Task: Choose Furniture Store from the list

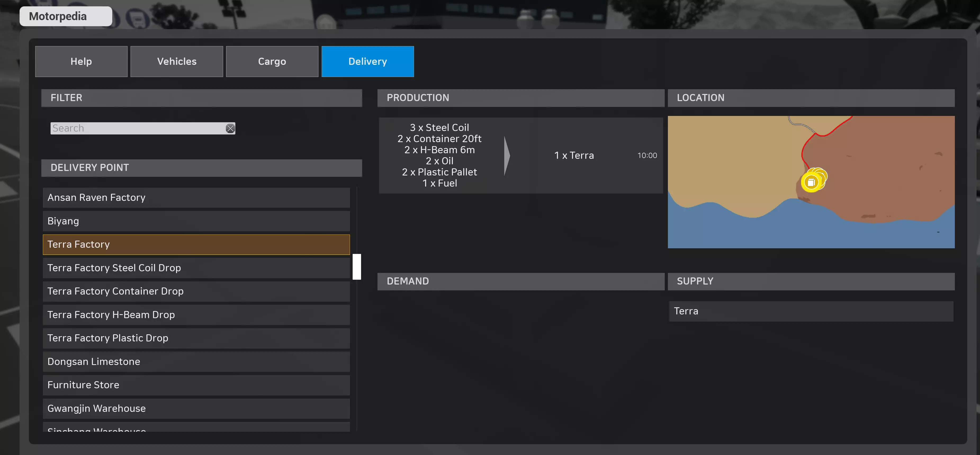Action: coord(196,385)
